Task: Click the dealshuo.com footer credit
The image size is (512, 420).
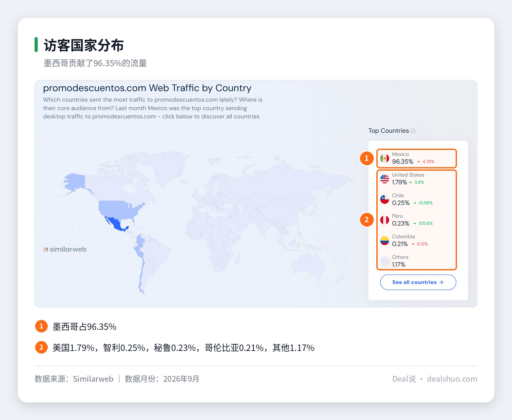Action: click(452, 379)
